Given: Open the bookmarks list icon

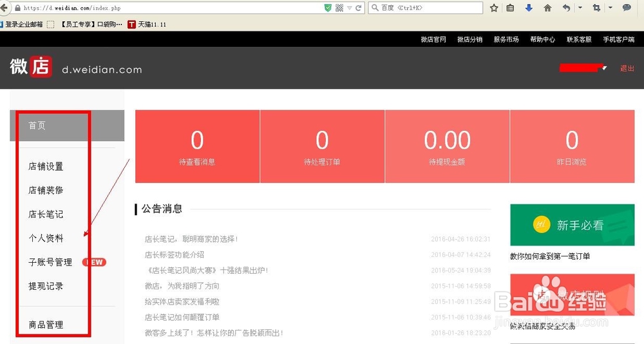Looking at the screenshot, I should pos(510,8).
